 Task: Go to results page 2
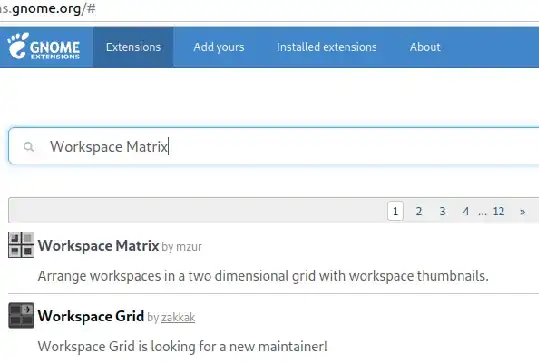pos(419,211)
